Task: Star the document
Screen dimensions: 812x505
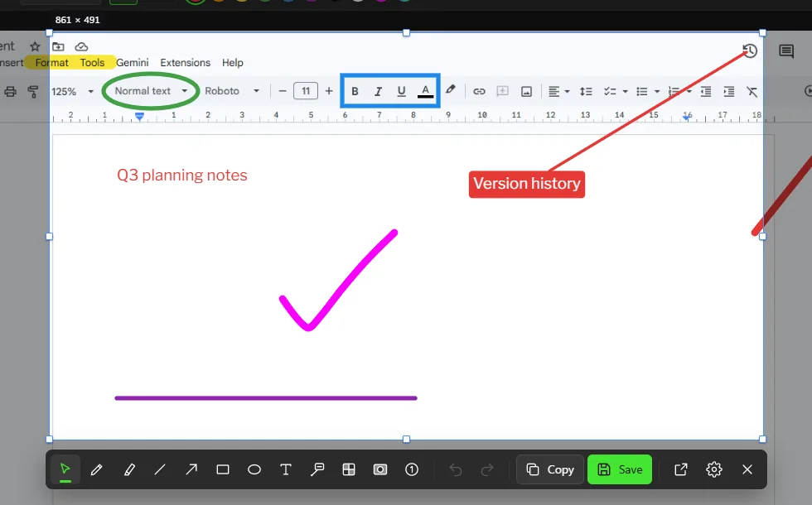Action: pos(35,46)
